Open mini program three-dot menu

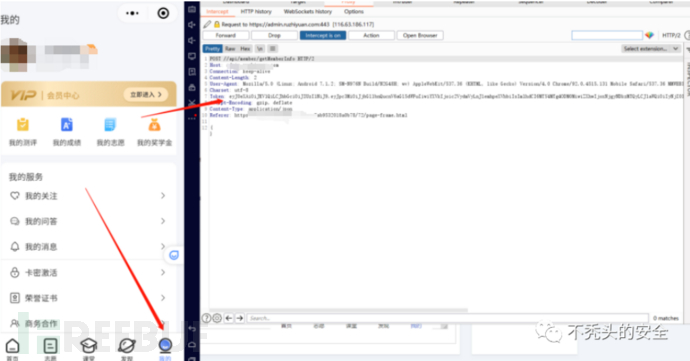(x=132, y=13)
